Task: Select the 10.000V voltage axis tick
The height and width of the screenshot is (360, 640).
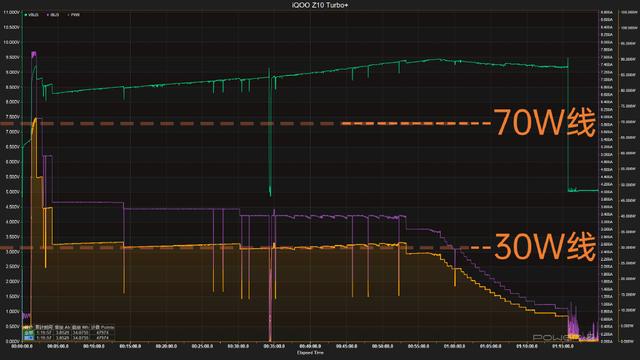Action: tap(11, 42)
